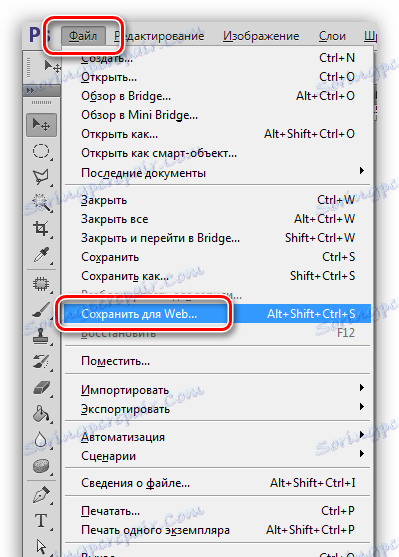Image resolution: width=399 pixels, height=557 pixels.
Task: Select the Eyedropper tool
Action: (41, 255)
